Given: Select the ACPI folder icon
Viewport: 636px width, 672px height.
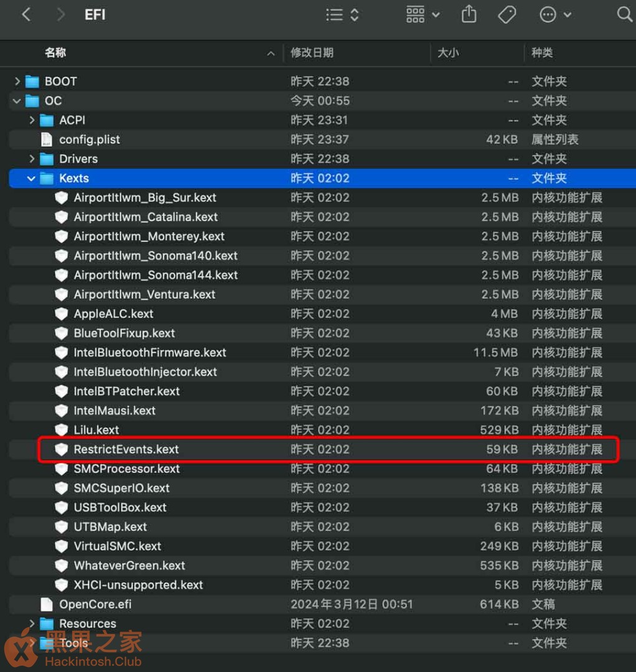Looking at the screenshot, I should pyautogui.click(x=47, y=120).
